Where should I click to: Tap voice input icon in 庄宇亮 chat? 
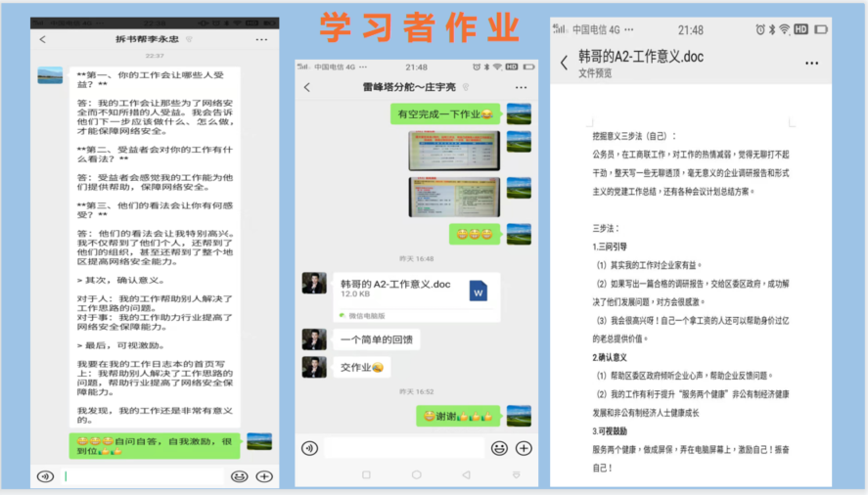(309, 448)
